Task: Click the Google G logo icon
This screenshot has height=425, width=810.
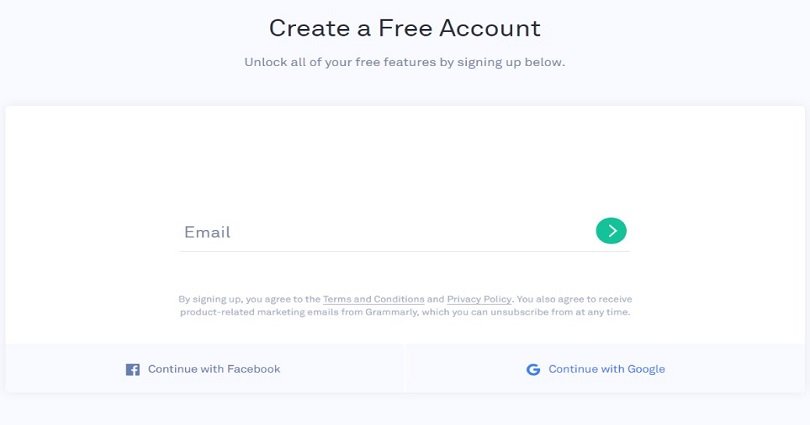Action: coord(533,369)
